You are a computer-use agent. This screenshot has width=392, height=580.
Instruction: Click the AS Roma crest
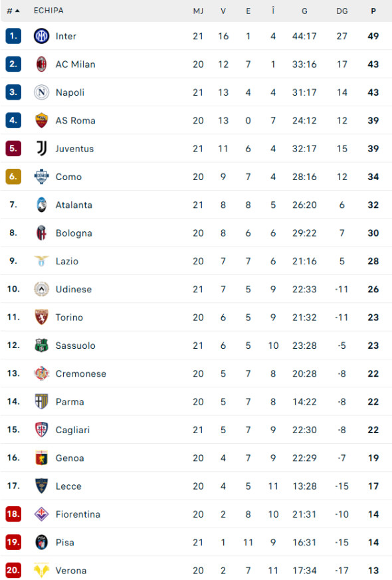click(41, 120)
